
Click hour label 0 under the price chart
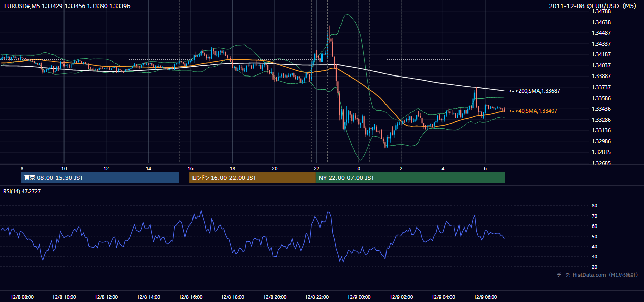tap(359, 168)
